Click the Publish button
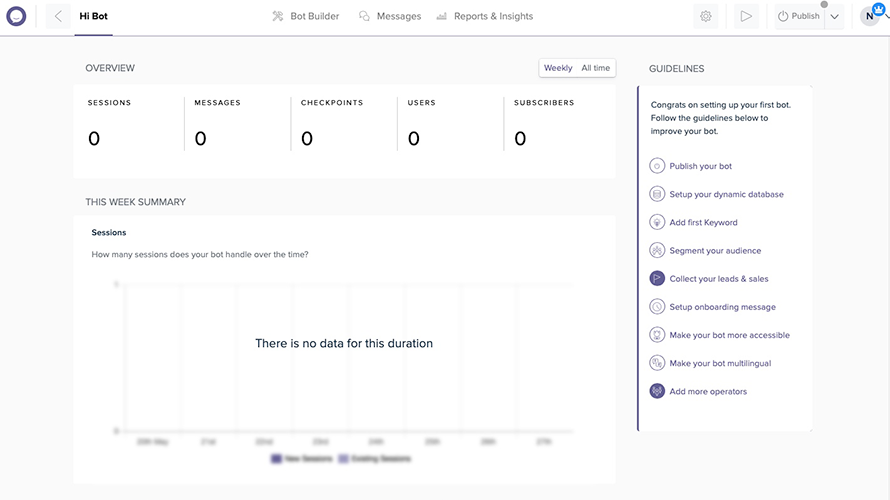This screenshot has width=890, height=500. tap(799, 16)
